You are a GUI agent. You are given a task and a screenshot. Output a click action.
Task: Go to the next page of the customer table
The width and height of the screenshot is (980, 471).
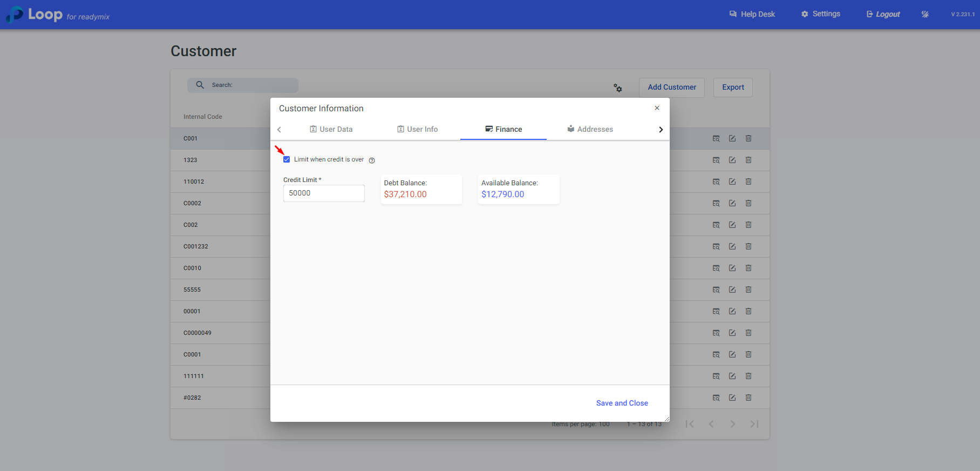point(733,424)
